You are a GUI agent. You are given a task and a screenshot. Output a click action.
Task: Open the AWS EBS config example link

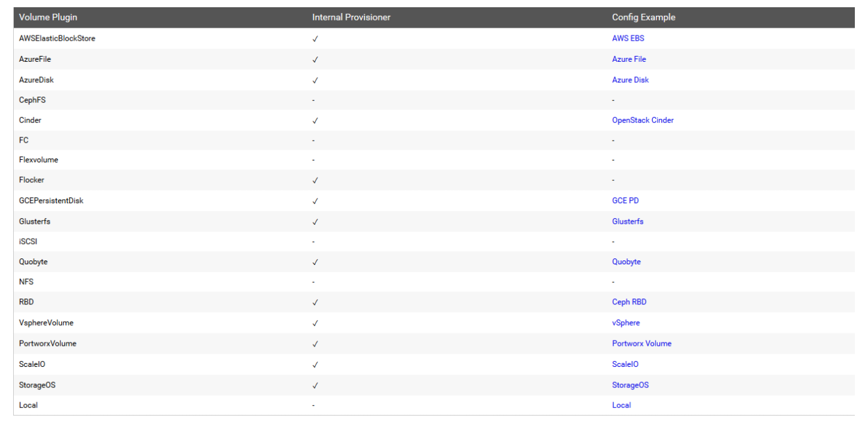628,38
